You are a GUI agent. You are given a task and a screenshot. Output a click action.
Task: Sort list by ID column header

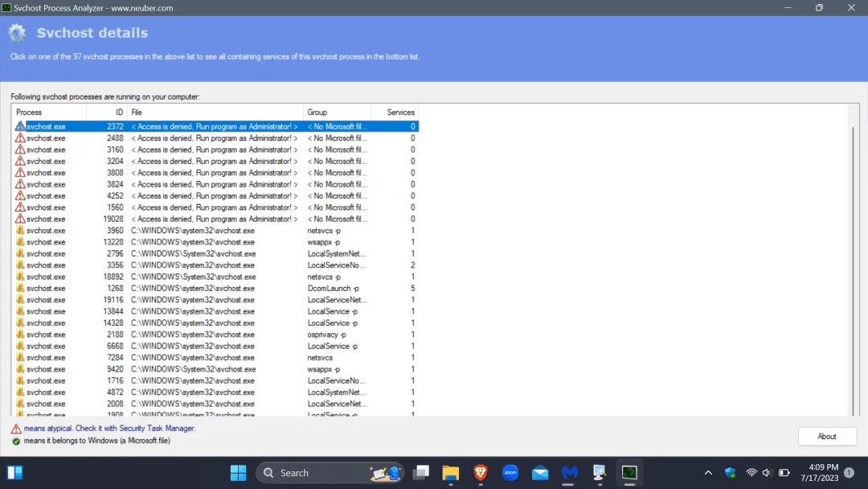coord(107,112)
